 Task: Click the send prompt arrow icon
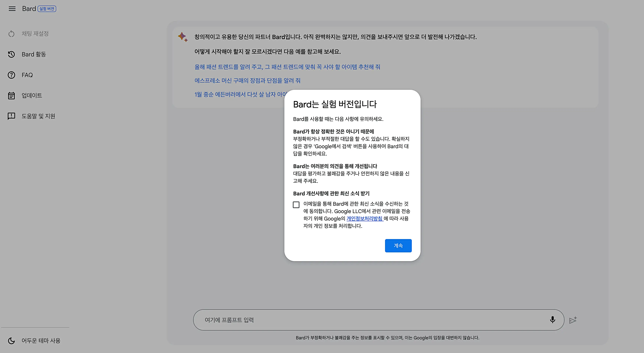(573, 320)
